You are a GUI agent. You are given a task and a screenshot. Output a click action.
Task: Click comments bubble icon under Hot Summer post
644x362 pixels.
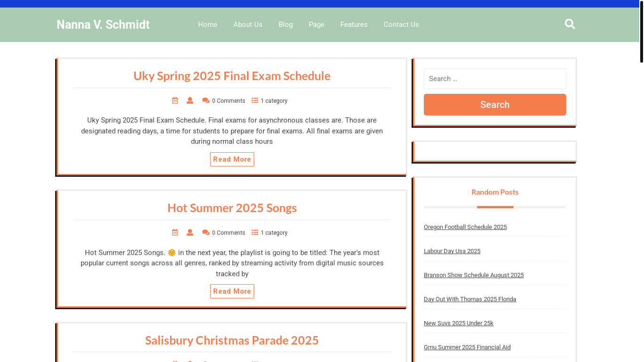point(206,232)
